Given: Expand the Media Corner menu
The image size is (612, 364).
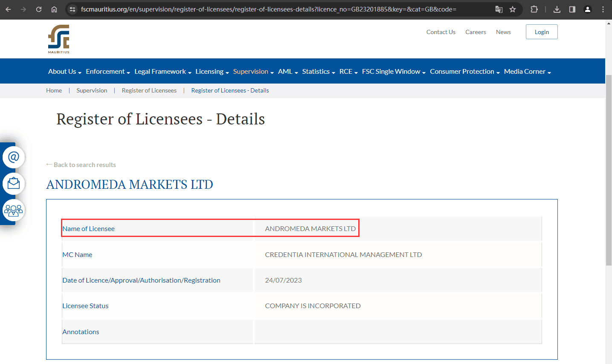Looking at the screenshot, I should click(x=528, y=72).
